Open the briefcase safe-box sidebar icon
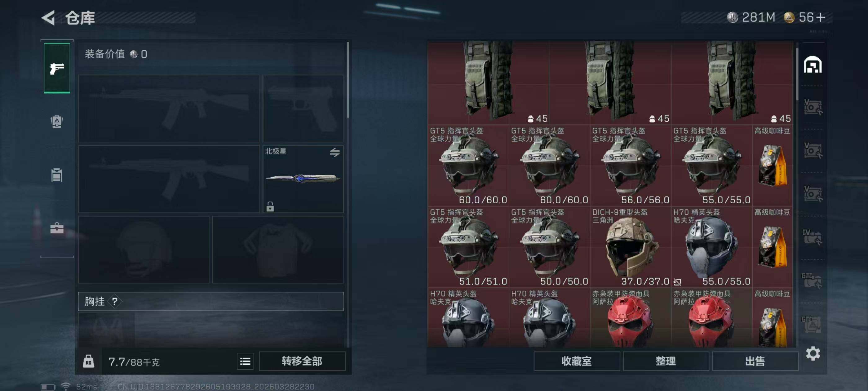 [57, 228]
